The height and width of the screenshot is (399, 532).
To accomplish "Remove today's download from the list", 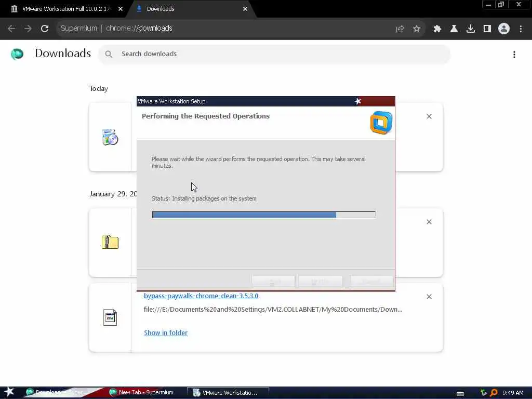I will 429,116.
